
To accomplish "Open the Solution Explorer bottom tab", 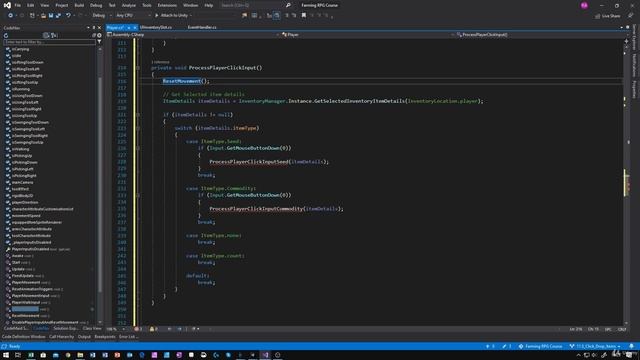I will point(66,329).
